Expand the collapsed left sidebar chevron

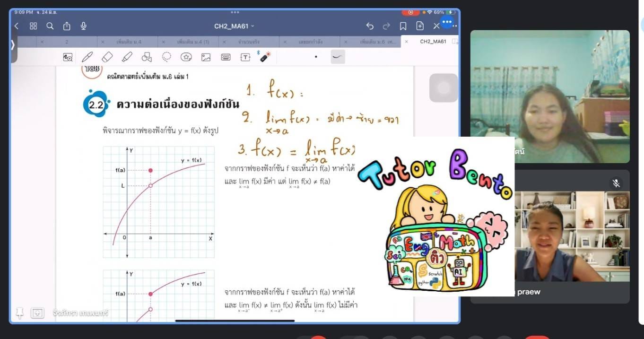pos(13,45)
